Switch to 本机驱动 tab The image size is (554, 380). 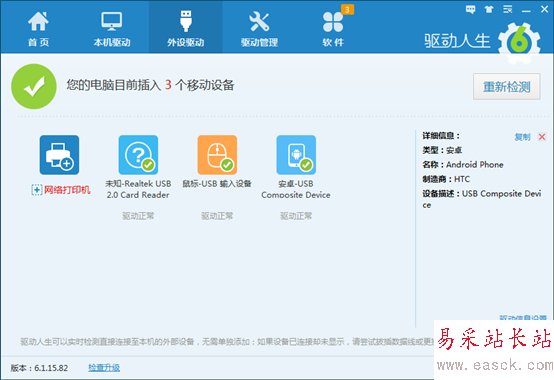coord(112,28)
